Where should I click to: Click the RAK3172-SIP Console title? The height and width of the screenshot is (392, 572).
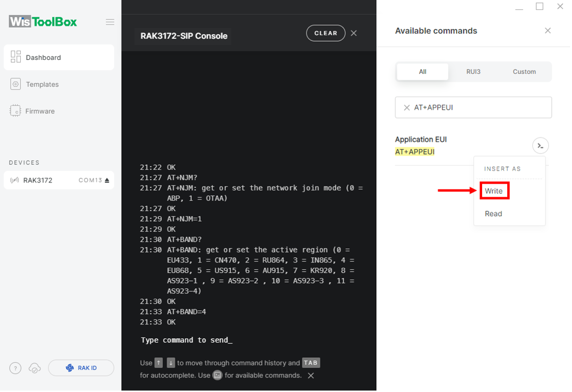pos(184,36)
